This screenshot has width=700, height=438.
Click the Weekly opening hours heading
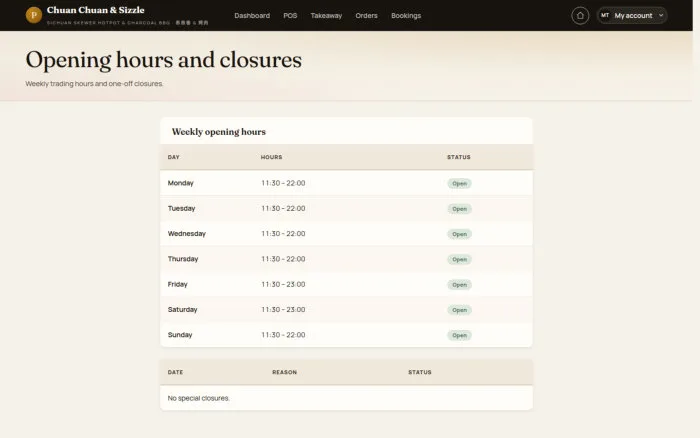tap(219, 132)
